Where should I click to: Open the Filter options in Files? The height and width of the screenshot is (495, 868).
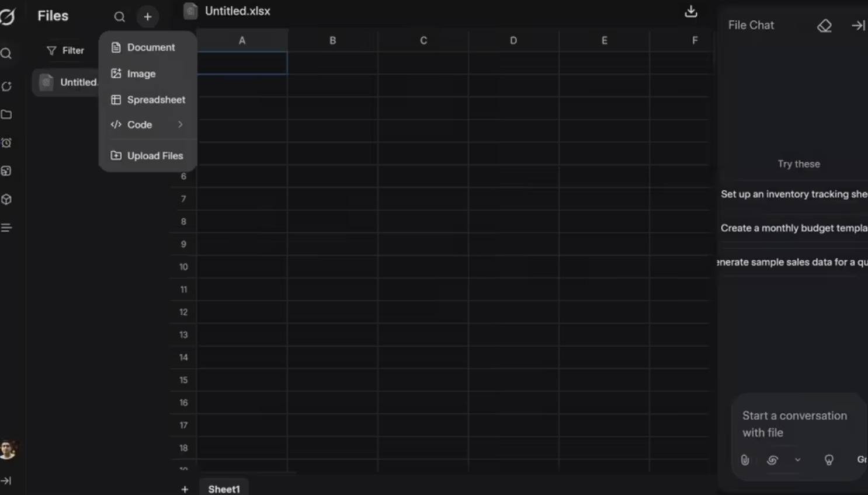click(x=65, y=51)
